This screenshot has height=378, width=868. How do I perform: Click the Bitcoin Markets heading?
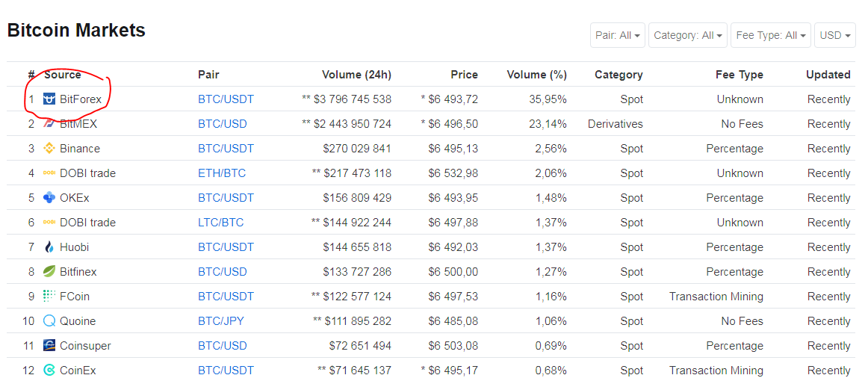coord(76,30)
